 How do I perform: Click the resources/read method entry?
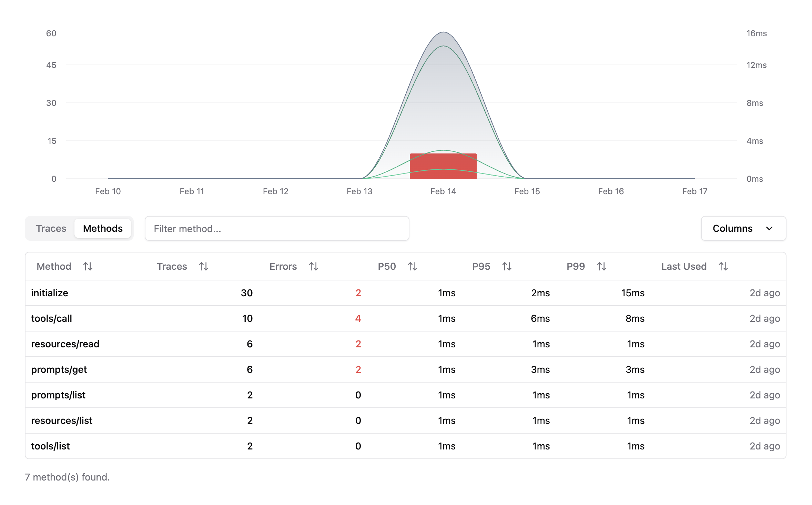65,344
